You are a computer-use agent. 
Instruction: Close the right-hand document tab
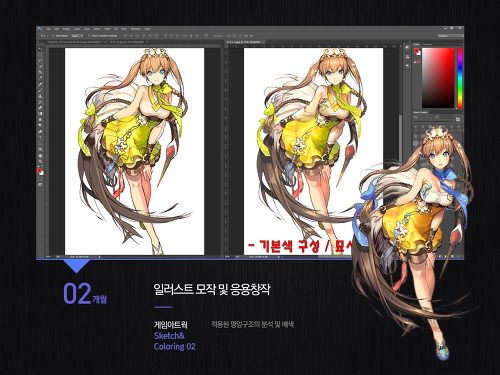click(264, 42)
